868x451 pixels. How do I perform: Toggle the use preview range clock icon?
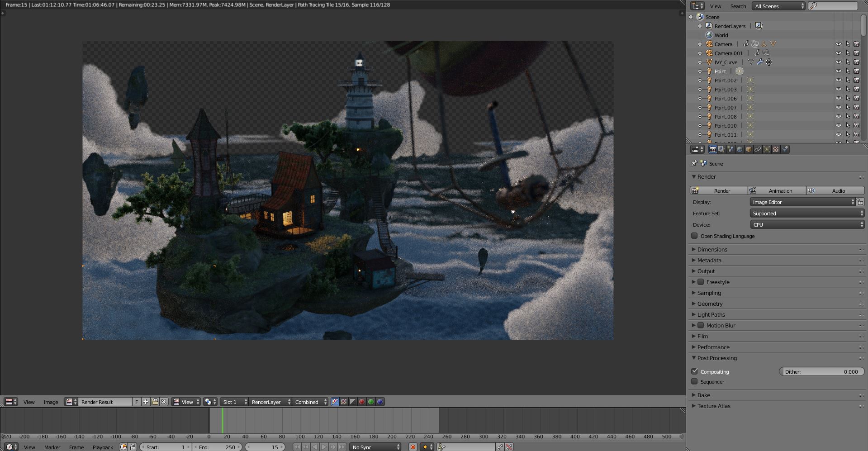pos(123,447)
